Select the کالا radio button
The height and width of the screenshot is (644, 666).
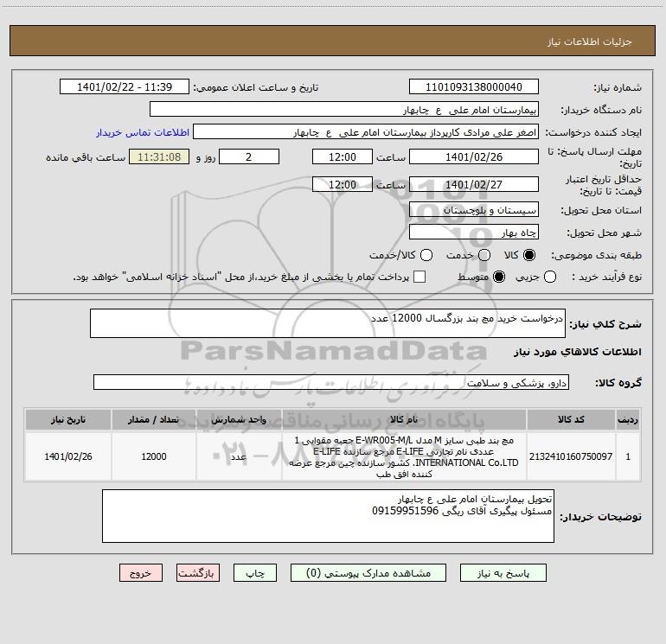click(529, 255)
